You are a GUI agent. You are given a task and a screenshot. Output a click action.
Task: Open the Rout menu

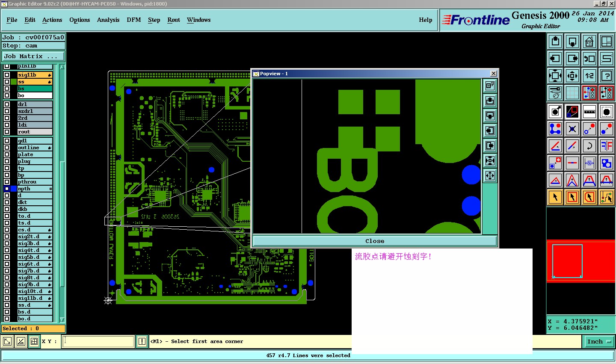pyautogui.click(x=174, y=20)
